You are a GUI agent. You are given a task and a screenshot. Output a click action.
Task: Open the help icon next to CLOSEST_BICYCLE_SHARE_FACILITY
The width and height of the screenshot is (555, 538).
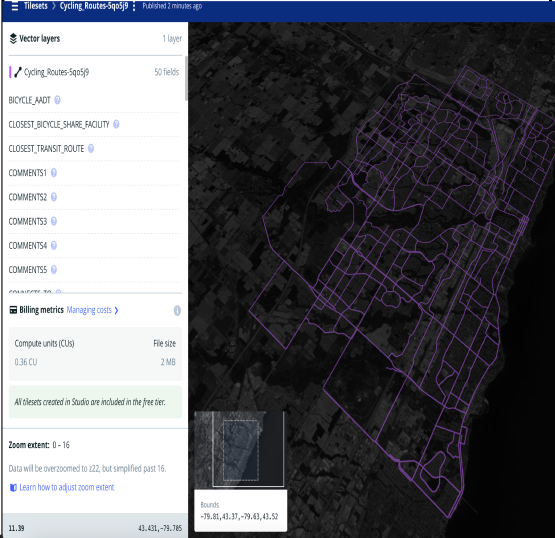pos(116,124)
